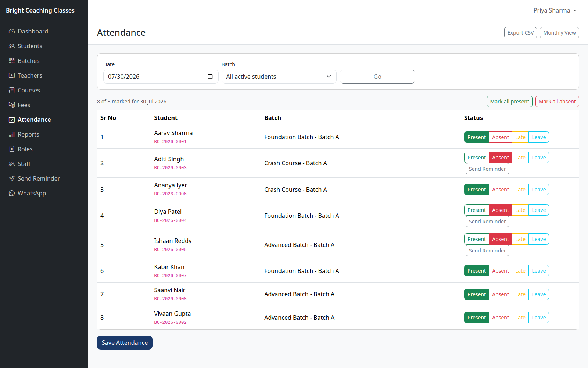Click the Staff people icon

12,164
